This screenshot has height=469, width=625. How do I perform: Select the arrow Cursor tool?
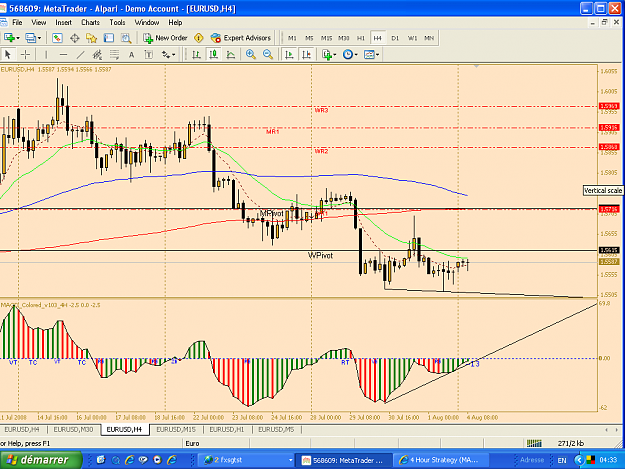(8, 55)
